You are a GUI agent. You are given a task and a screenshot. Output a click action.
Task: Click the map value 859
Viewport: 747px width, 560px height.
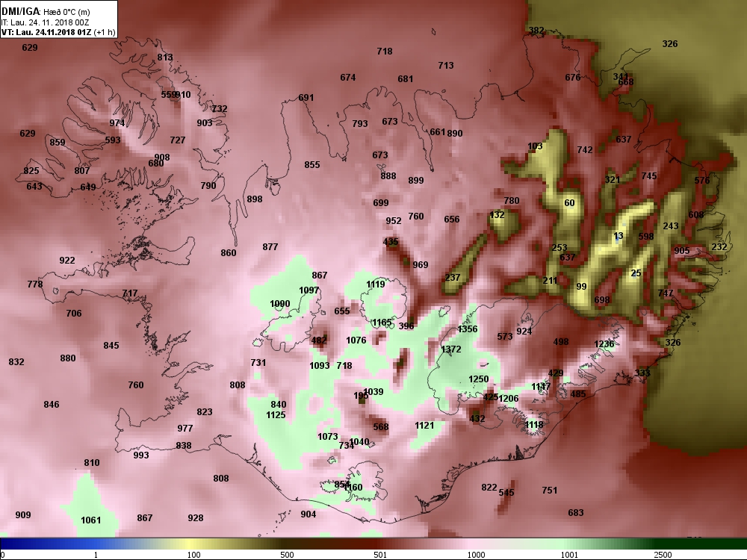(x=58, y=142)
